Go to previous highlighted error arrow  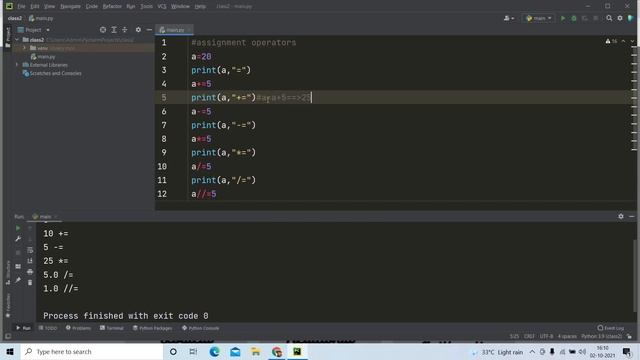[623, 41]
